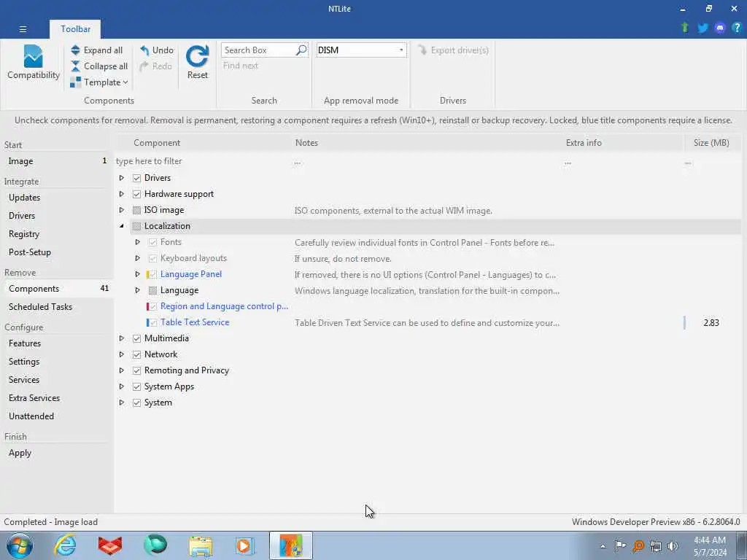Click the Redo button
Image resolution: width=747 pixels, height=560 pixels.
(x=156, y=66)
